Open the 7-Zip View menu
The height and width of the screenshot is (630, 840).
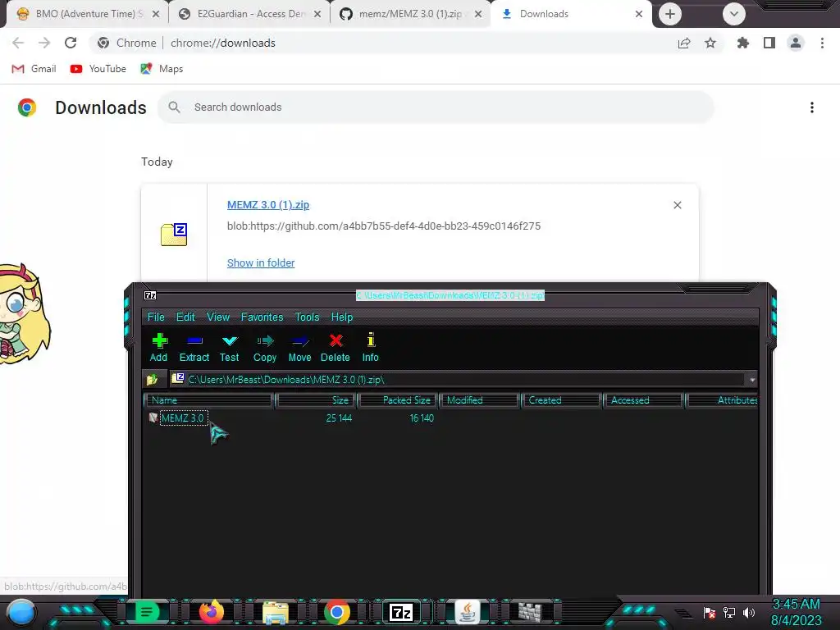click(218, 317)
